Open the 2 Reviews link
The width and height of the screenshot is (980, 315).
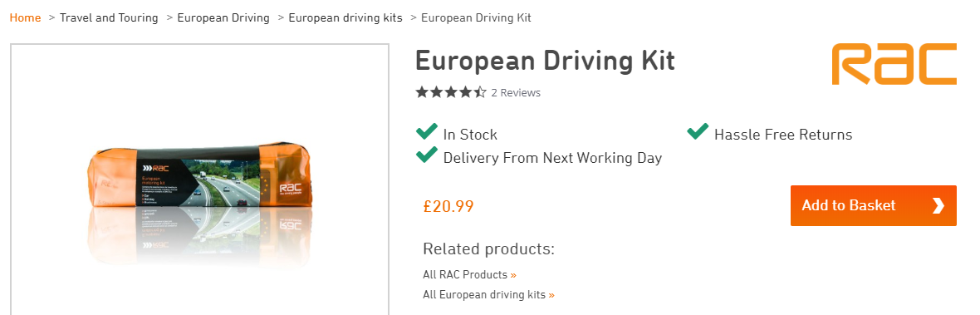(516, 92)
